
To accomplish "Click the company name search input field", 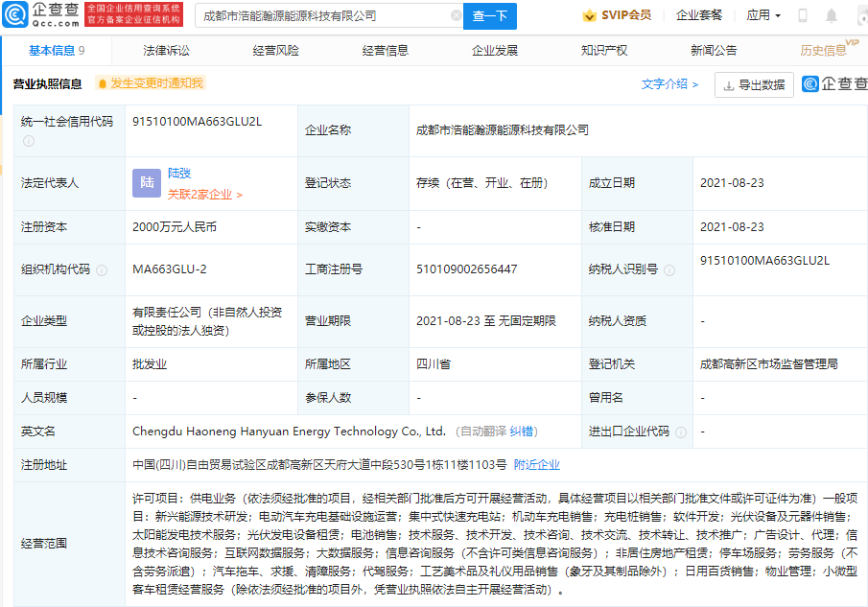I will tap(317, 15).
